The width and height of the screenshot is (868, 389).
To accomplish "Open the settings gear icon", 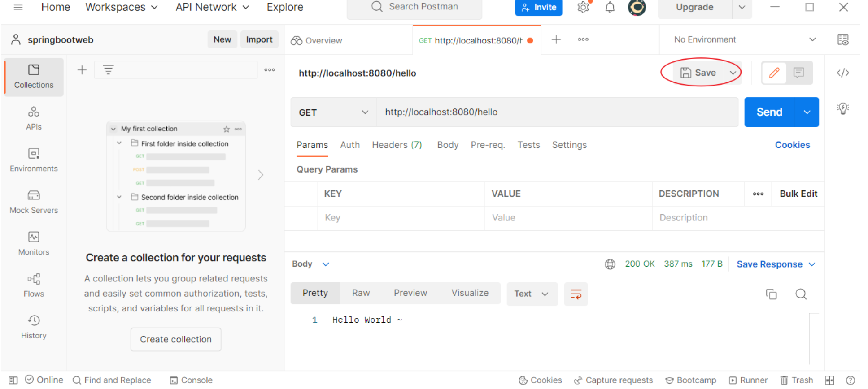I will pos(583,7).
